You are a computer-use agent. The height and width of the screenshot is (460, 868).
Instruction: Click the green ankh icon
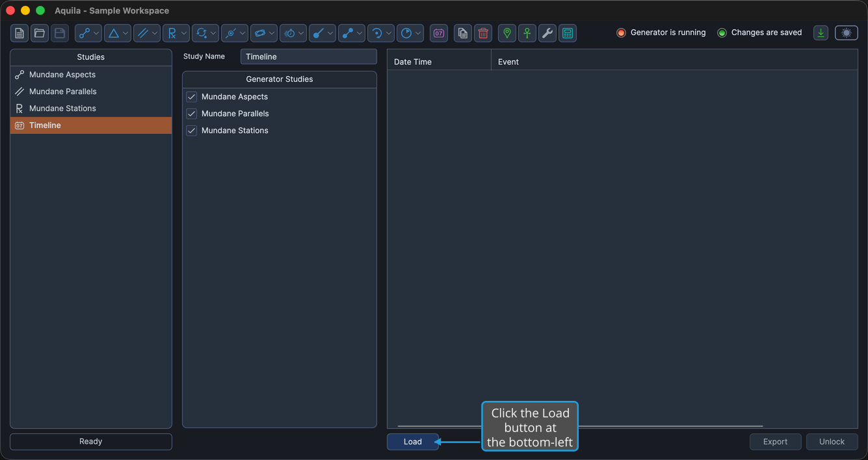pyautogui.click(x=527, y=33)
